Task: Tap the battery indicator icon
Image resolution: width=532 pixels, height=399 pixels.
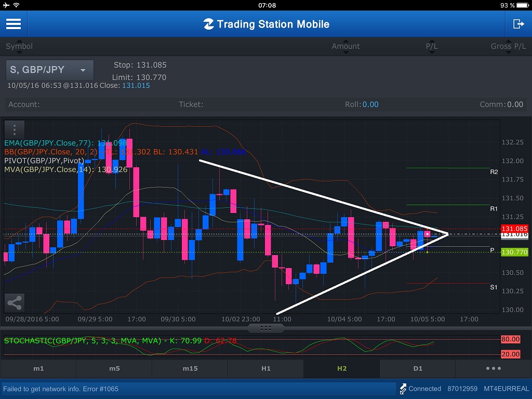Action: [523, 5]
